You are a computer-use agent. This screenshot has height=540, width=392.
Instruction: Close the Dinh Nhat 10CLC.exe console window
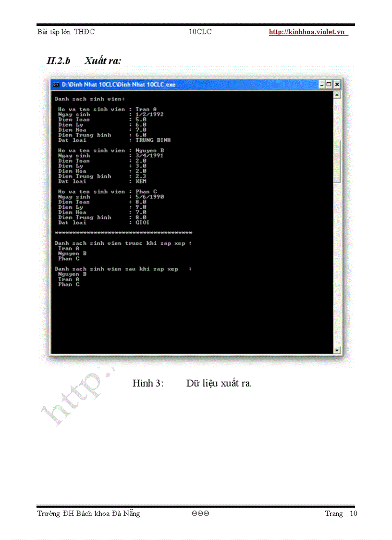coord(337,85)
